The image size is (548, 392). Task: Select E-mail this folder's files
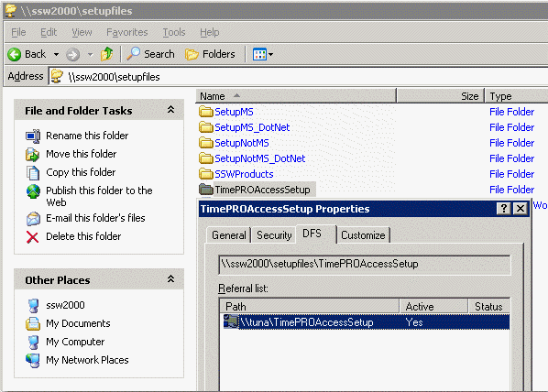coord(95,218)
